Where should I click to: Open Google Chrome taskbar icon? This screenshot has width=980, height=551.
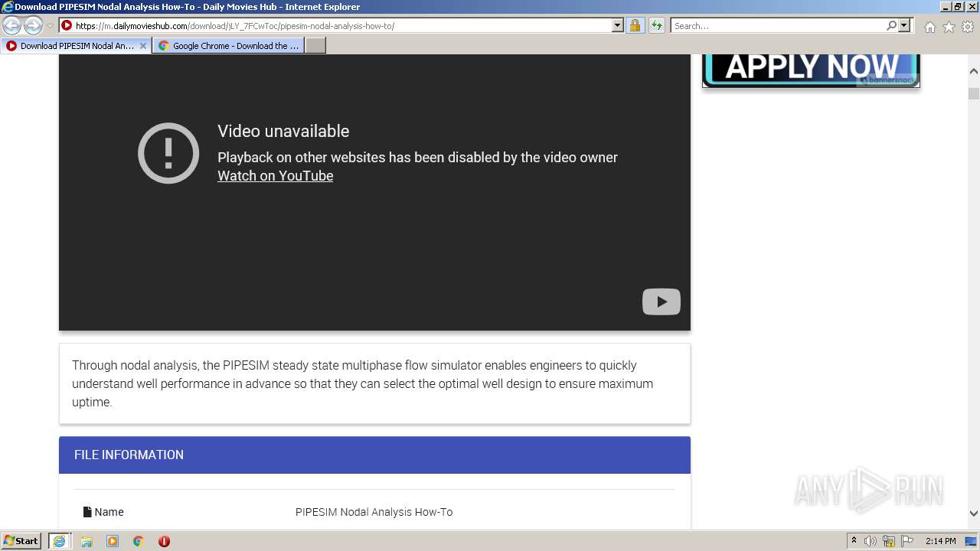tap(139, 541)
